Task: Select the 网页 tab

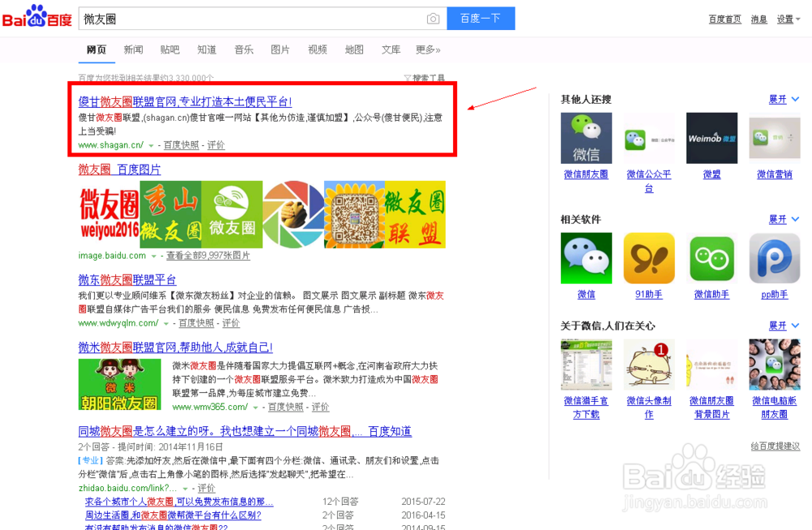Action: pos(97,50)
